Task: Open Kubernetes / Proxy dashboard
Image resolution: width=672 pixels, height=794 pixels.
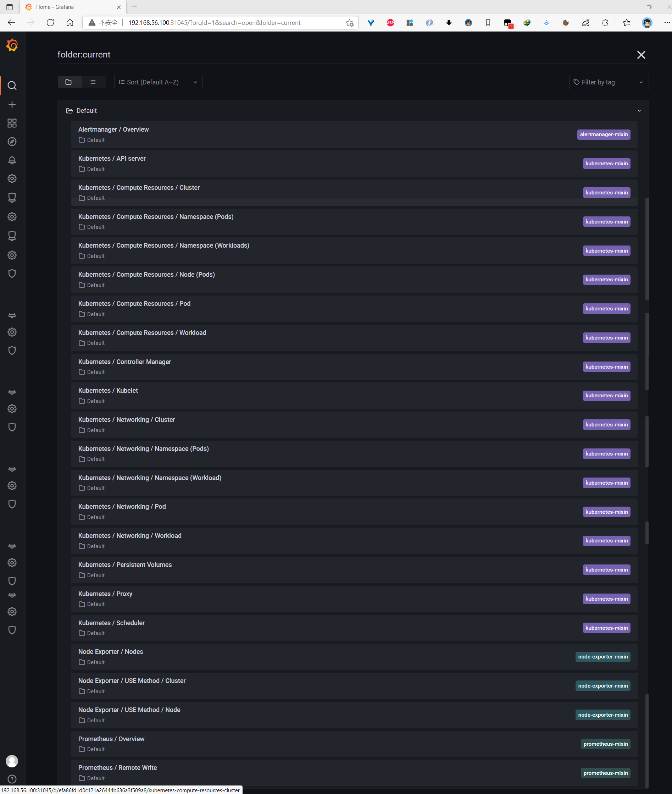Action: tap(354, 599)
